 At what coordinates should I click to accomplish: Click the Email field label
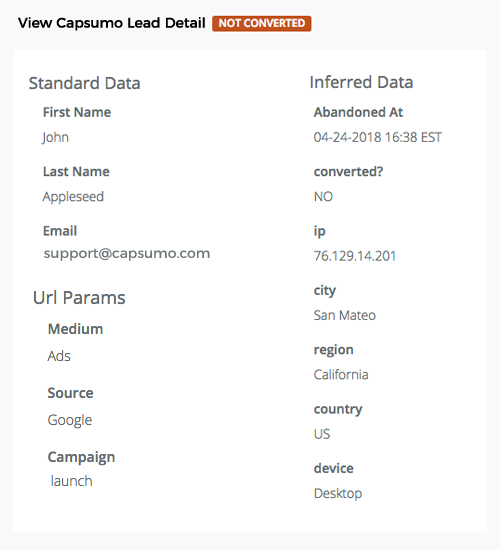tap(60, 231)
